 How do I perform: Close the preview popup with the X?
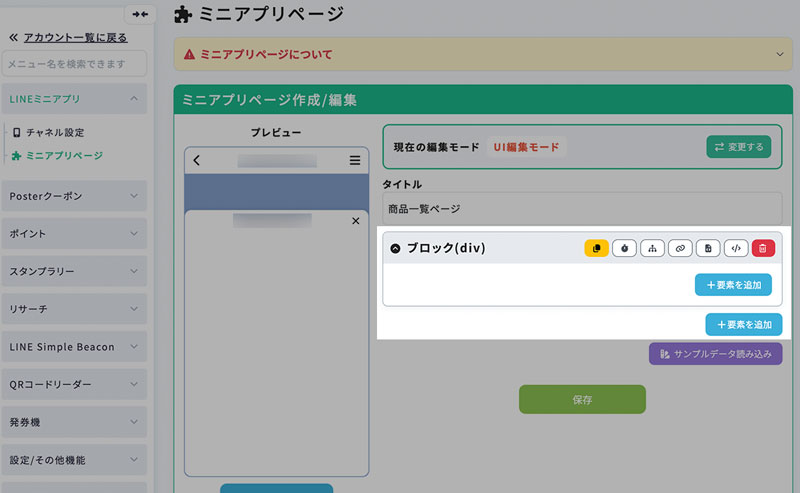click(x=356, y=221)
